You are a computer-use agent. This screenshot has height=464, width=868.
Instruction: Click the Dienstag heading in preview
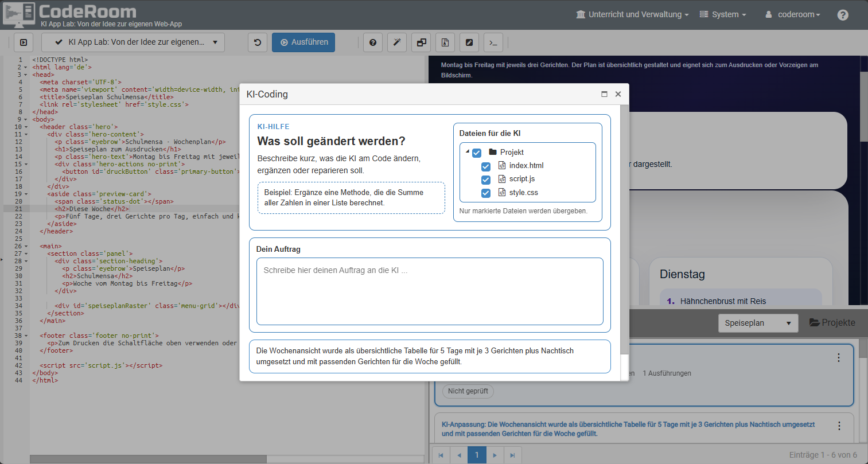pos(682,274)
